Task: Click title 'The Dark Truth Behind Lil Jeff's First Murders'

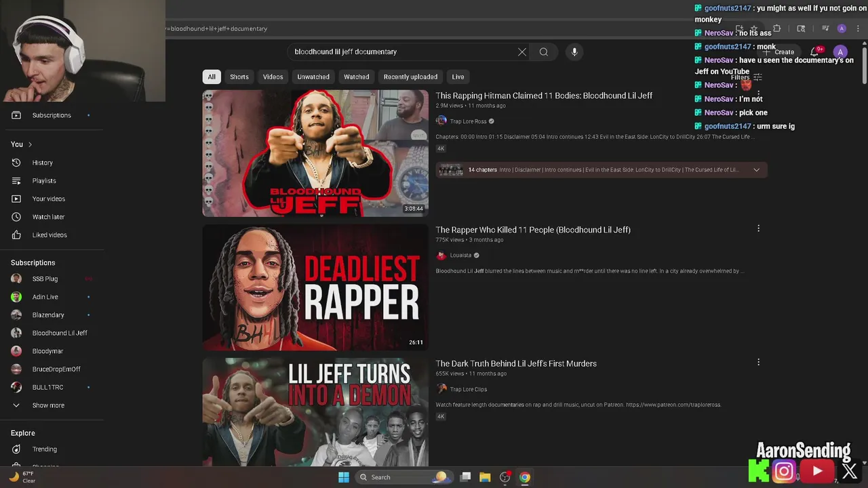Action: click(x=516, y=364)
